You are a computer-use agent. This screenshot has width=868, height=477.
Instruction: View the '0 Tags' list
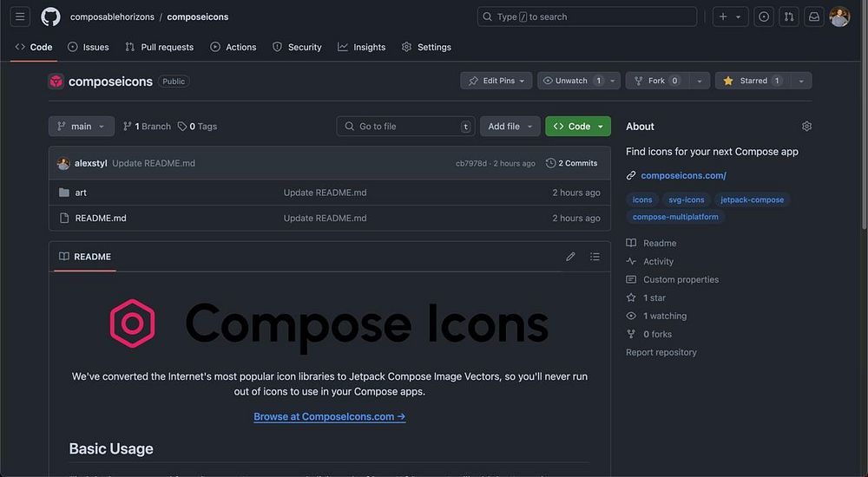coord(198,126)
